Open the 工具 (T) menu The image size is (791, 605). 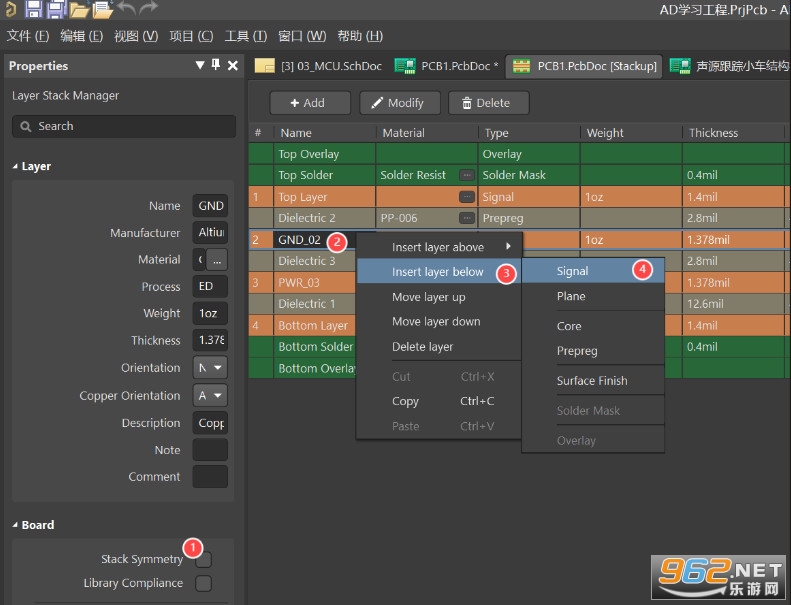coord(245,36)
